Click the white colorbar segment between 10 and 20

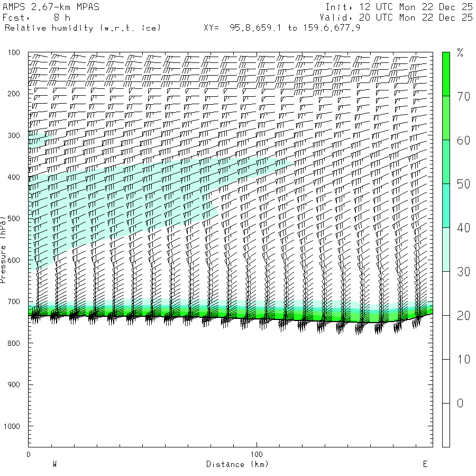click(446, 337)
